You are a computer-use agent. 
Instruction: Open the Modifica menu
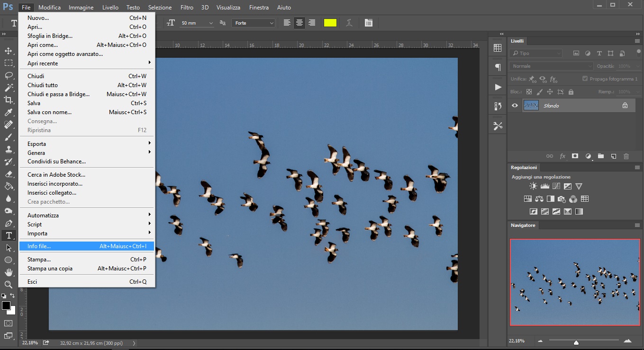(x=49, y=8)
